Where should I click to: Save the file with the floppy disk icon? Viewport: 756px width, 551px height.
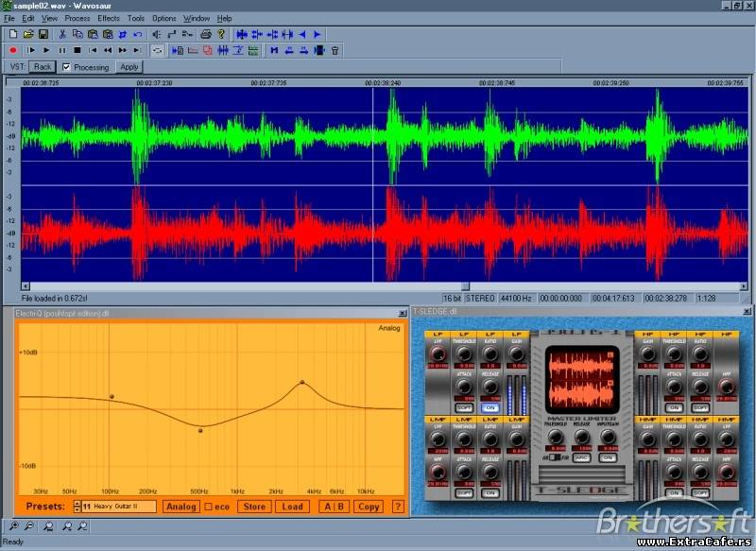[43, 34]
